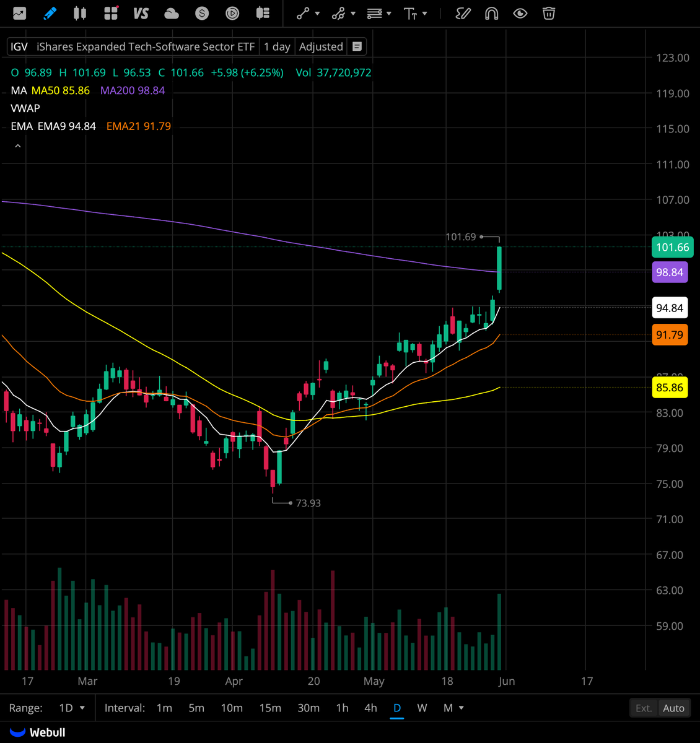Click the replay play-circle icon
This screenshot has height=743, width=700.
pyautogui.click(x=232, y=13)
